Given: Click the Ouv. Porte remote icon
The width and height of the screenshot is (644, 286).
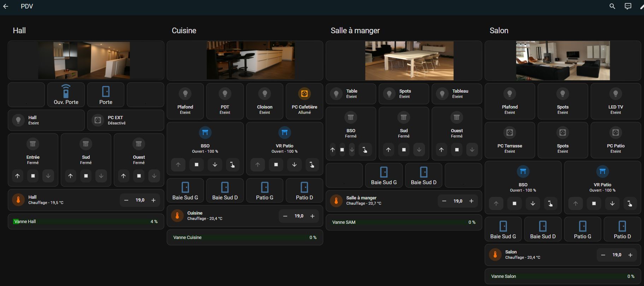Looking at the screenshot, I should tap(66, 91).
